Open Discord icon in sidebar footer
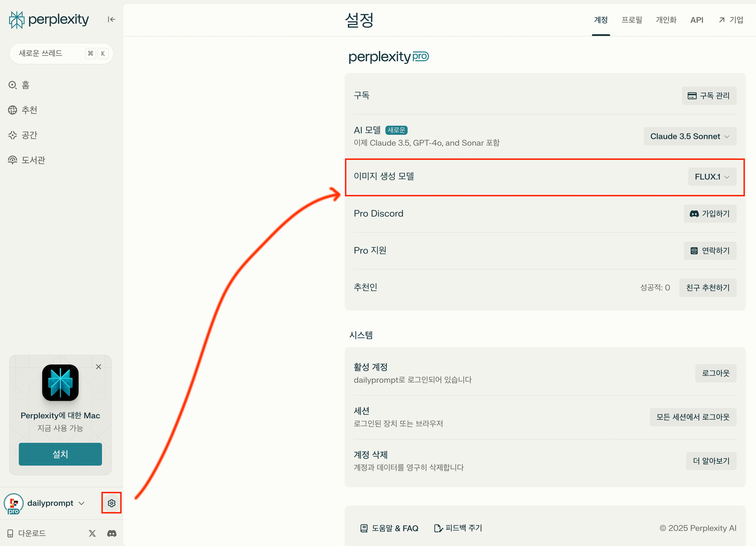The width and height of the screenshot is (756, 546). [112, 533]
